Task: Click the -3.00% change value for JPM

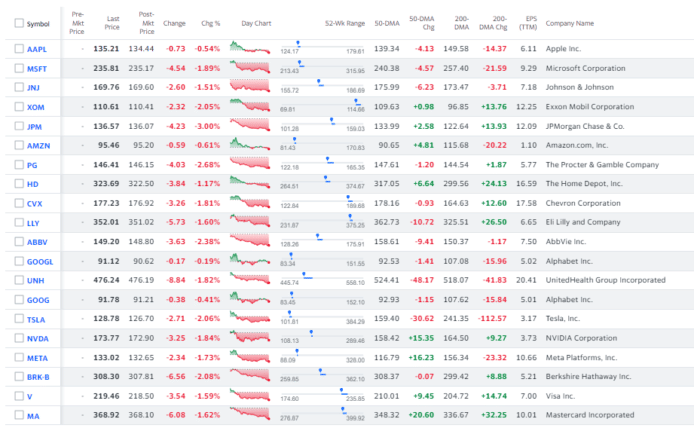Action: 207,126
